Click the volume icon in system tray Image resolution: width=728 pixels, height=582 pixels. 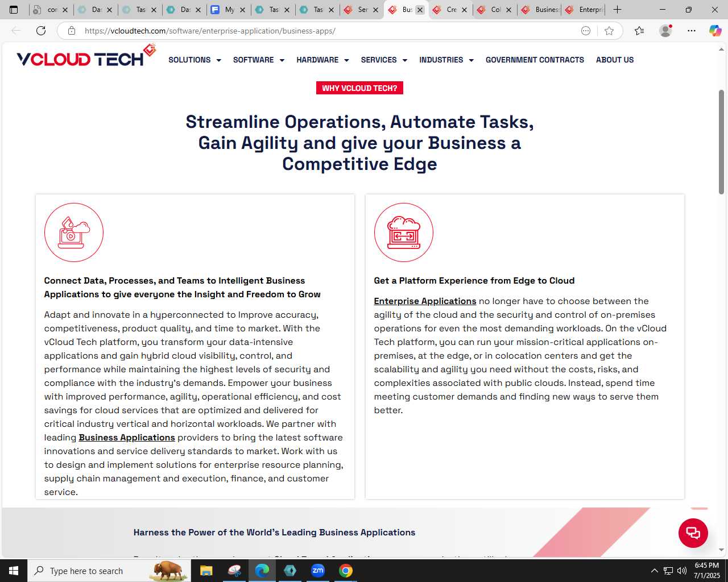pyautogui.click(x=682, y=571)
